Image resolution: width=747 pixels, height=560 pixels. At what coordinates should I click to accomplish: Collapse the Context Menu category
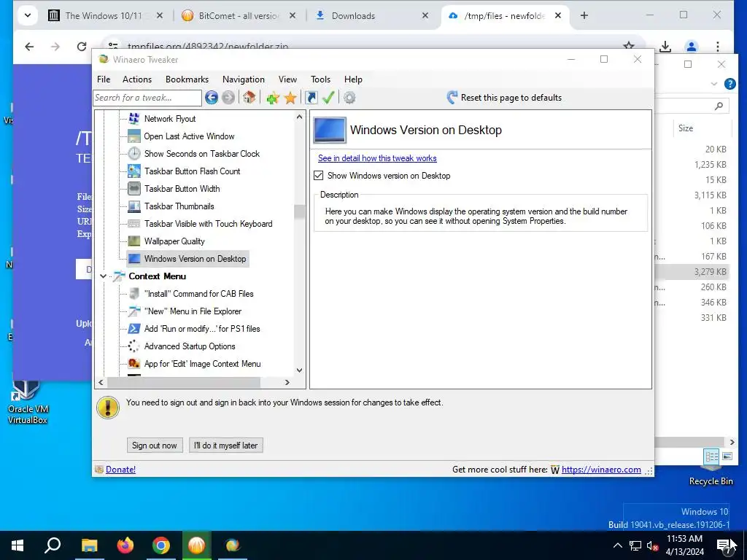(103, 276)
